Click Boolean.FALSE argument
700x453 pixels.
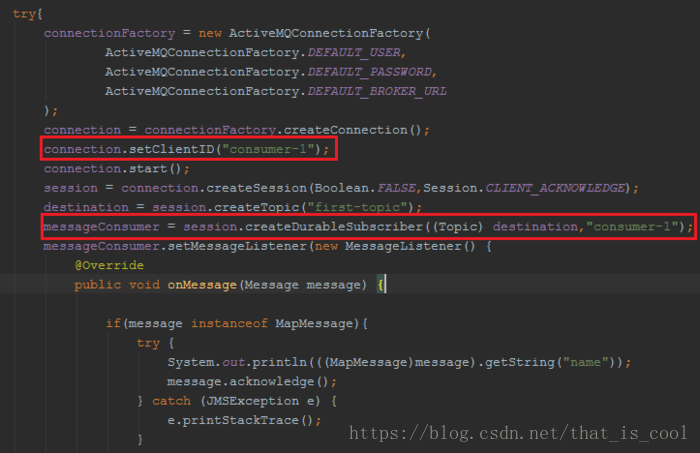point(365,188)
